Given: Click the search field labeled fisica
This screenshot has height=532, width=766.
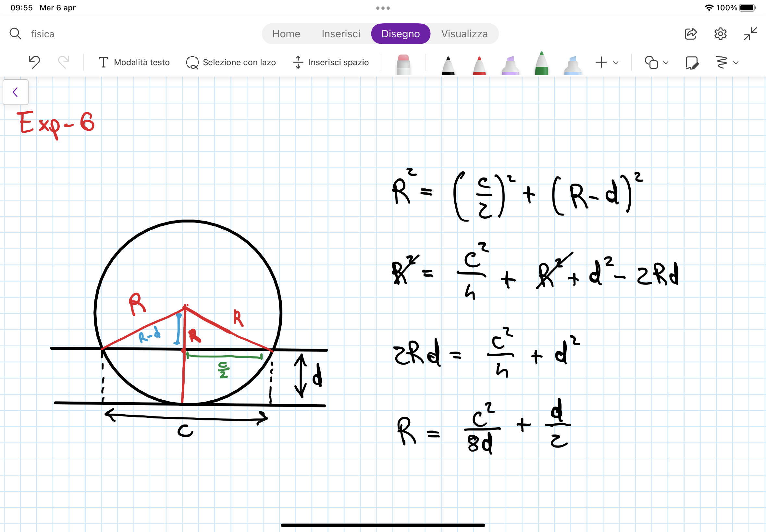Looking at the screenshot, I should (x=43, y=34).
